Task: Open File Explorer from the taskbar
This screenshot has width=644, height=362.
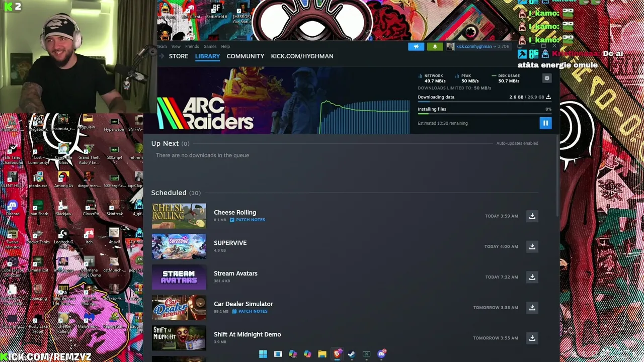Action: pyautogui.click(x=322, y=354)
